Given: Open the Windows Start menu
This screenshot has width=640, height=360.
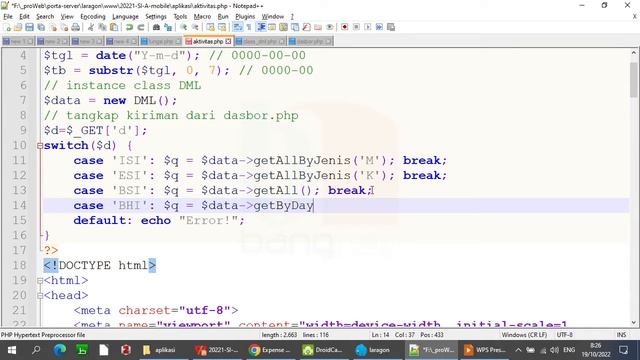Looking at the screenshot, I should coord(12,350).
